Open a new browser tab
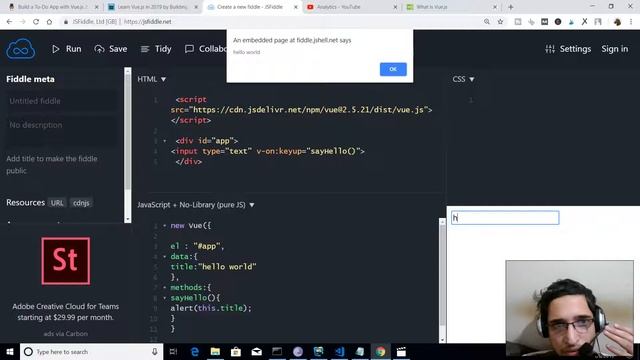 (x=511, y=7)
